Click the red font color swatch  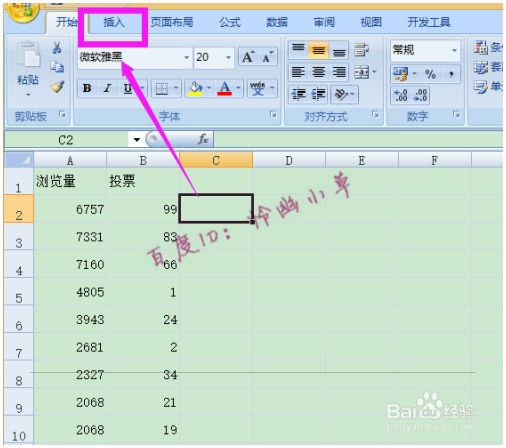224,88
